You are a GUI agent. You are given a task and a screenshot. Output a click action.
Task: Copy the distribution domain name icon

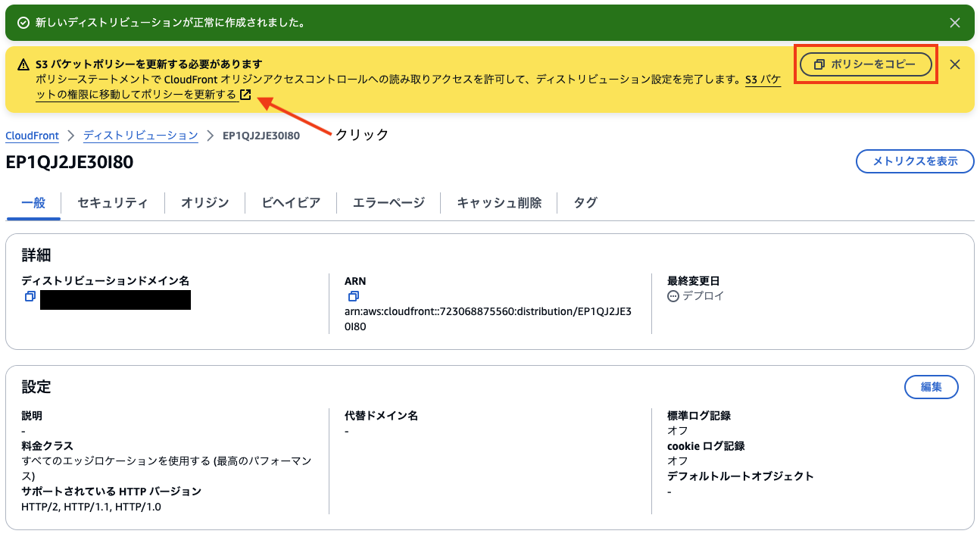point(30,296)
